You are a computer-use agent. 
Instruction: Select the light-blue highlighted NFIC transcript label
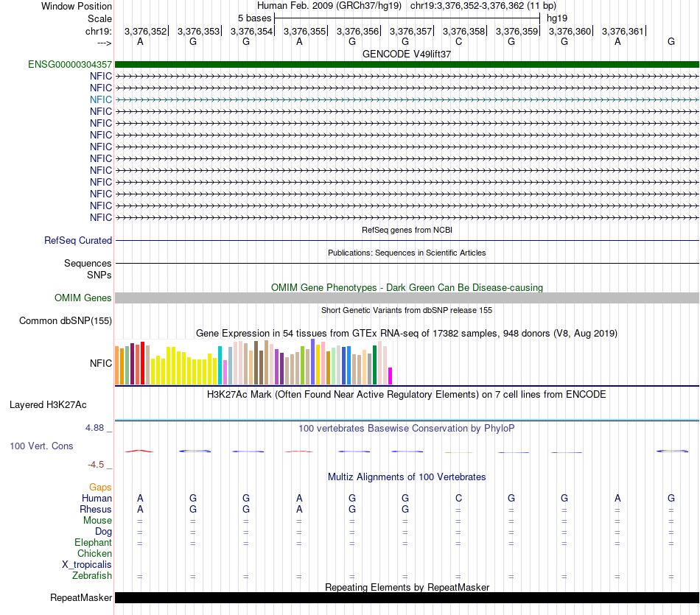click(101, 99)
